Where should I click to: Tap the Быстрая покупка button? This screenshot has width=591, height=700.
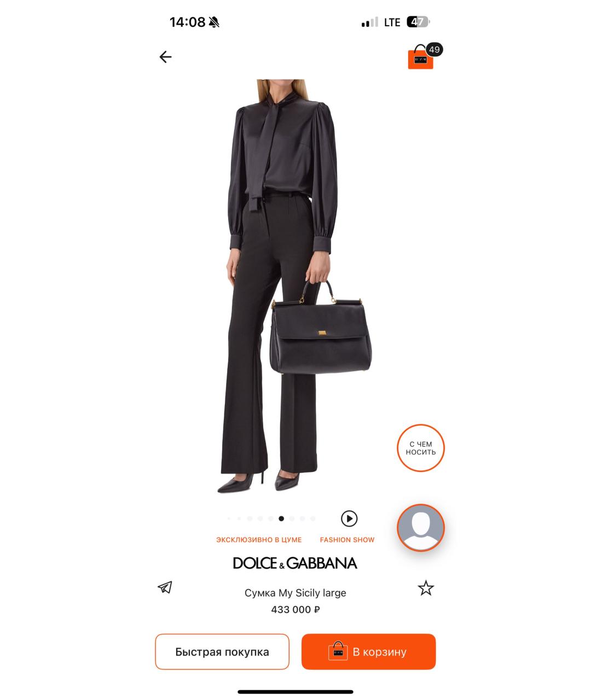pos(222,652)
